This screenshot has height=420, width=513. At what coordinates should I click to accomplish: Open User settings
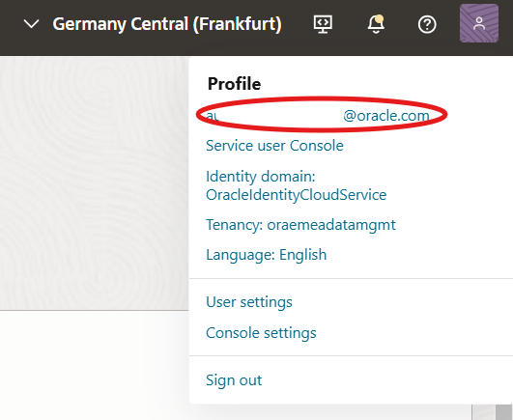tap(249, 302)
